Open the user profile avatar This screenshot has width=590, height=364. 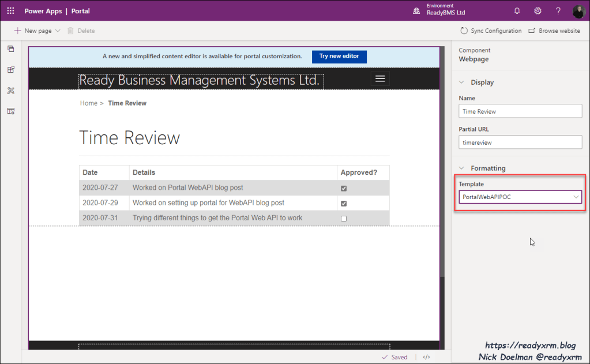click(578, 12)
